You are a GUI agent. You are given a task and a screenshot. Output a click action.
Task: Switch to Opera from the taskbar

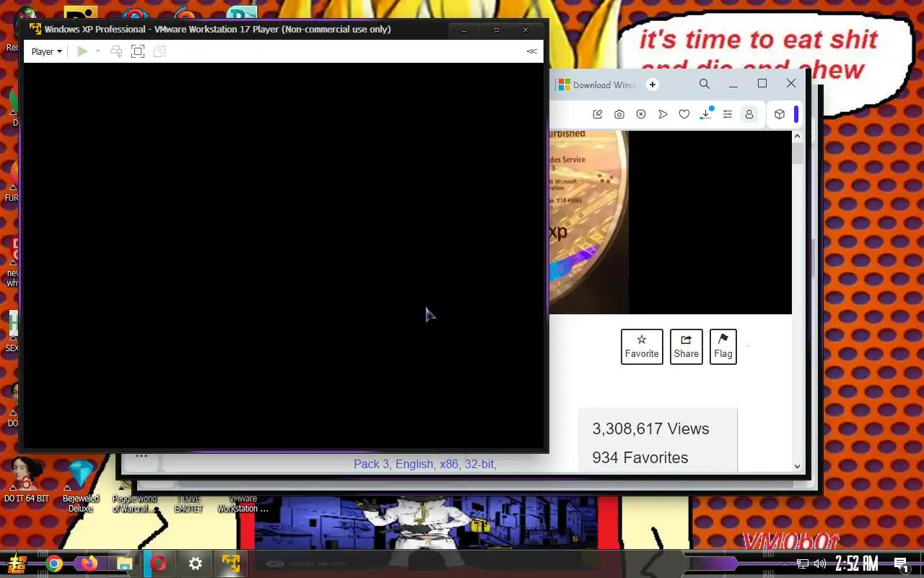coord(159,564)
